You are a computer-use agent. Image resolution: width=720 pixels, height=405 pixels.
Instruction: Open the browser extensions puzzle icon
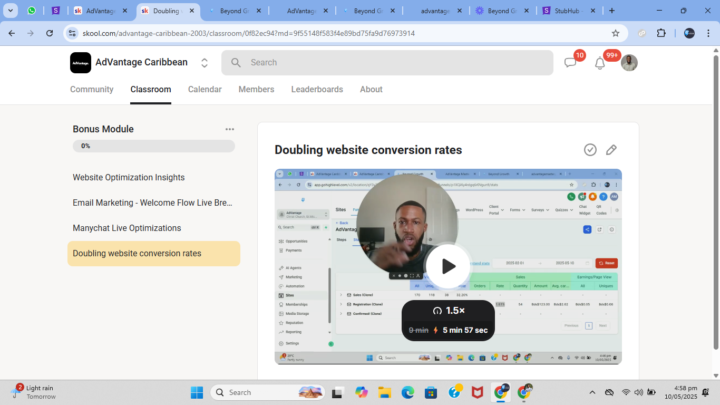click(x=661, y=33)
